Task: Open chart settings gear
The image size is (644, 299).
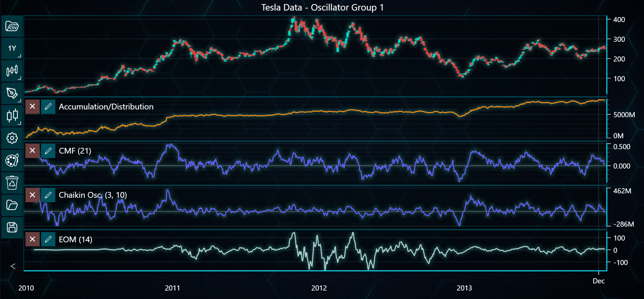Action: [12, 138]
